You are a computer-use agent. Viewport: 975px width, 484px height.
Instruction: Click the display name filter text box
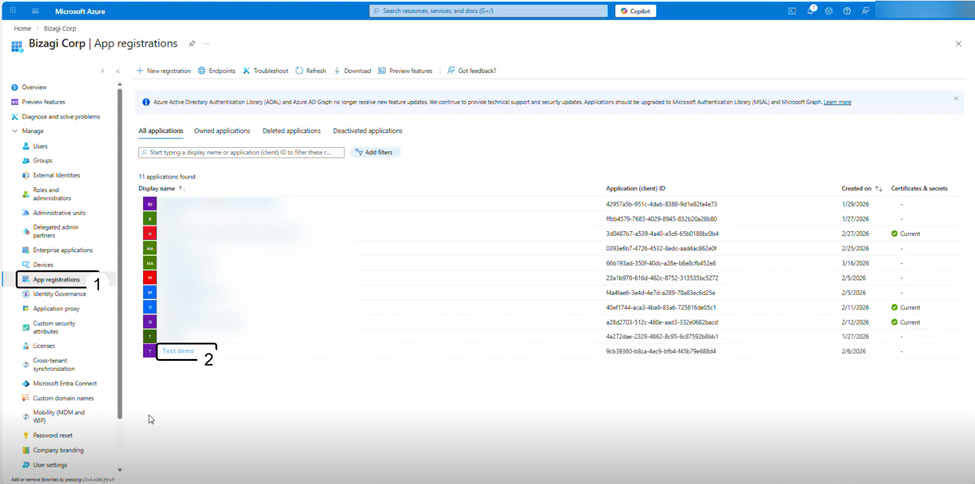click(x=241, y=152)
